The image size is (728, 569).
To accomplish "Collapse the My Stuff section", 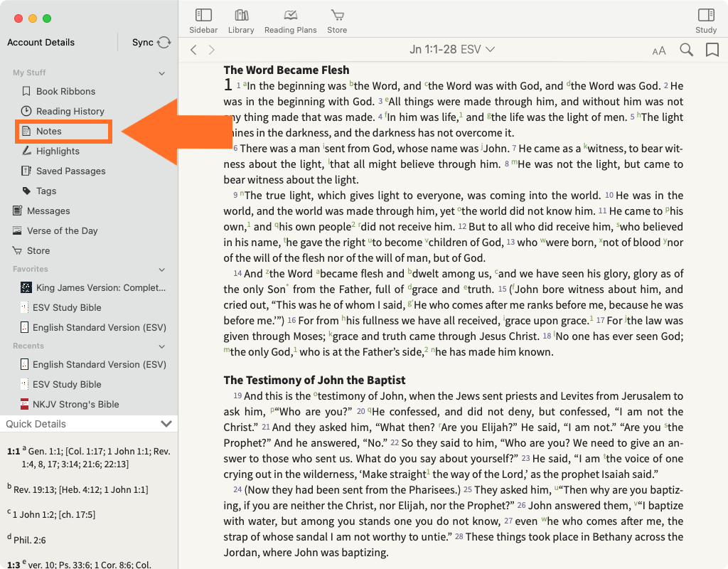I will click(x=162, y=73).
